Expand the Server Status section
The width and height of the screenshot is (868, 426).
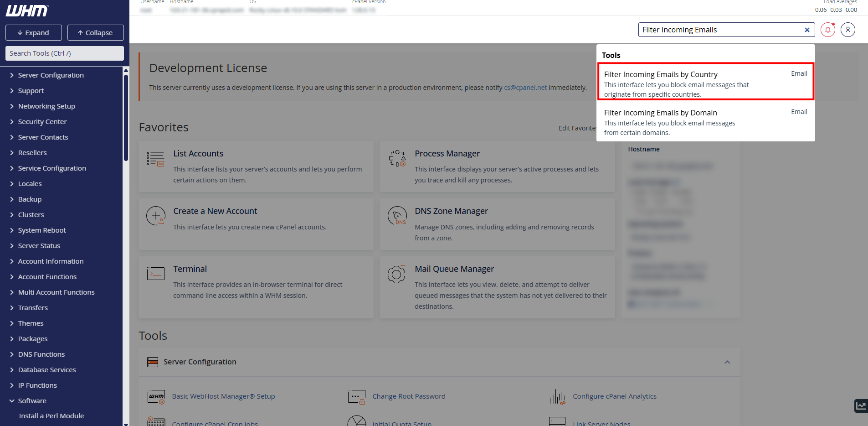(x=39, y=246)
